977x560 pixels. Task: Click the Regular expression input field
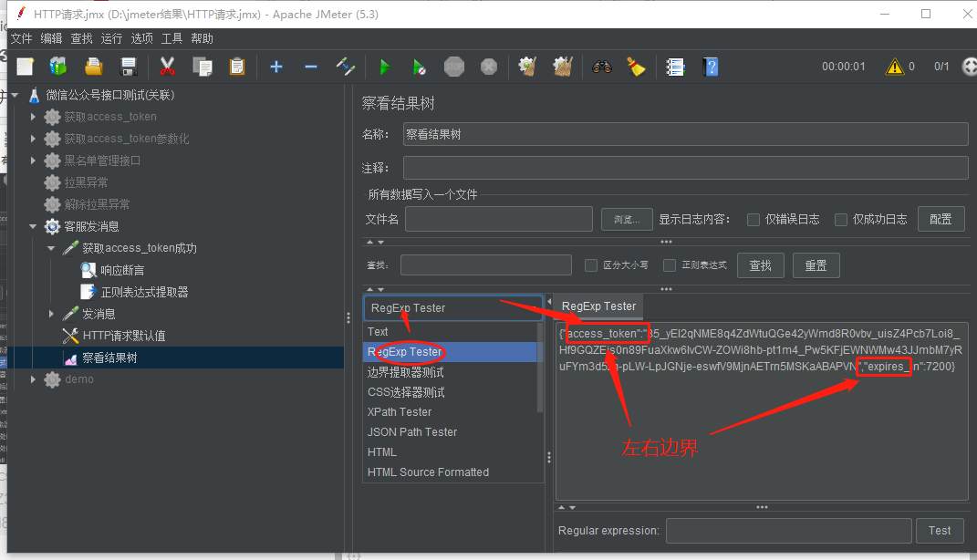click(789, 531)
